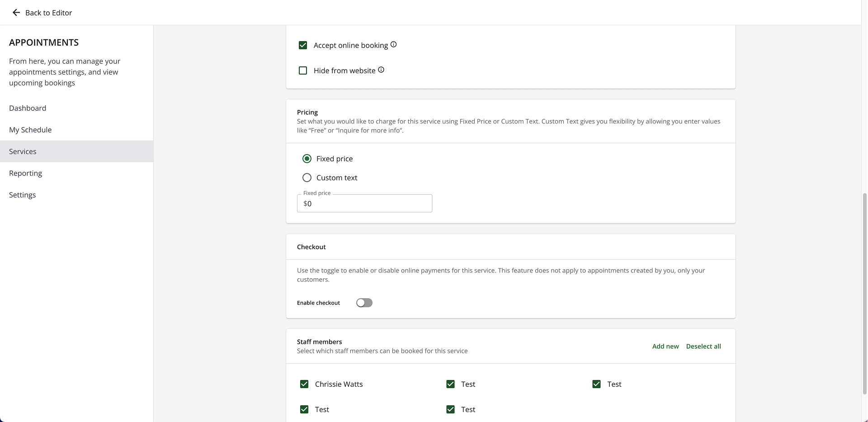Click Deselect all staff link
The image size is (868, 422).
click(x=703, y=346)
